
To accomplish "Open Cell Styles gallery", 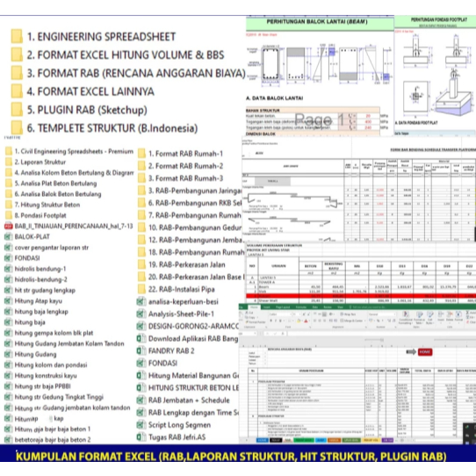I will [x=429, y=318].
